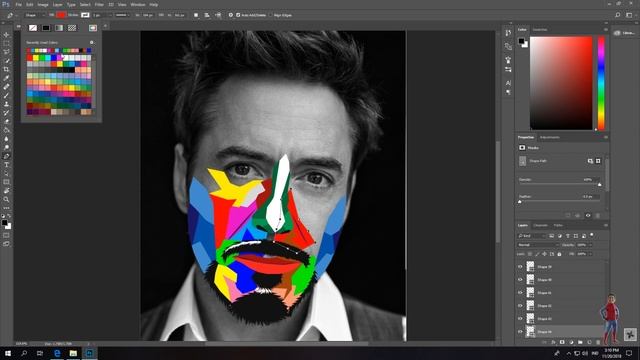The width and height of the screenshot is (640, 360).
Task: Open the swatches gear menu in fill popup
Action: (91, 42)
